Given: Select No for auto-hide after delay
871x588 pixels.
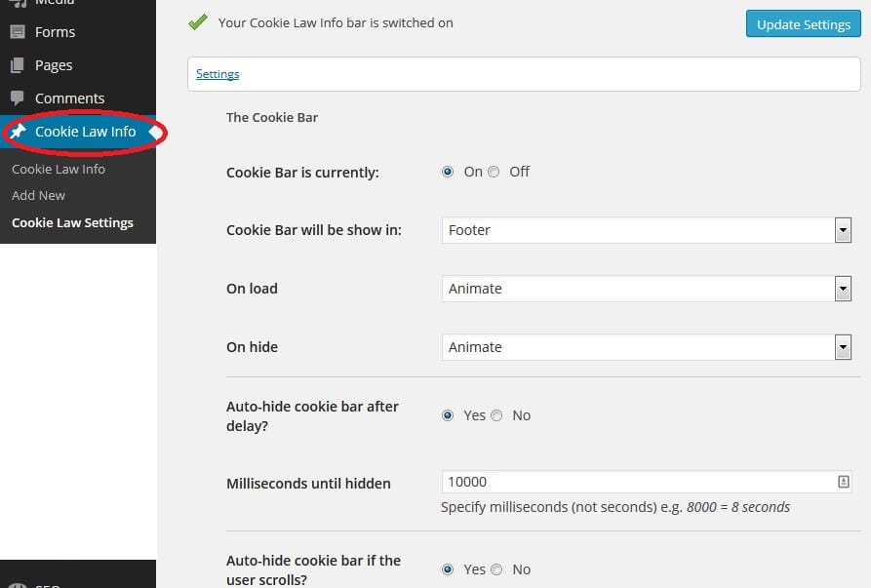Looking at the screenshot, I should coord(496,415).
